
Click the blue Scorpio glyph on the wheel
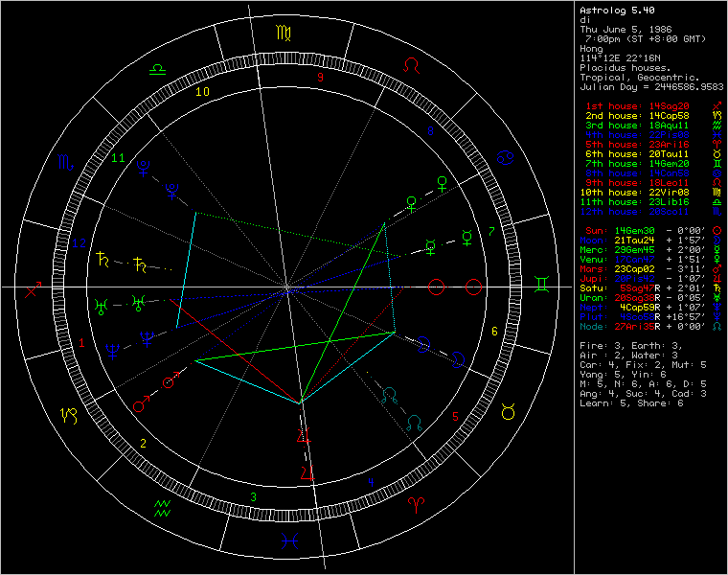click(x=67, y=163)
